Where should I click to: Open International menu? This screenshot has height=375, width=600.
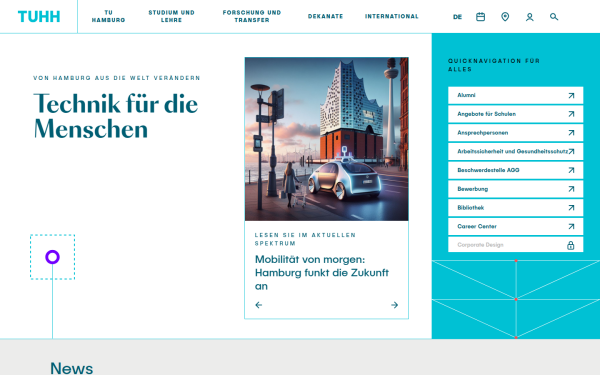(x=391, y=16)
